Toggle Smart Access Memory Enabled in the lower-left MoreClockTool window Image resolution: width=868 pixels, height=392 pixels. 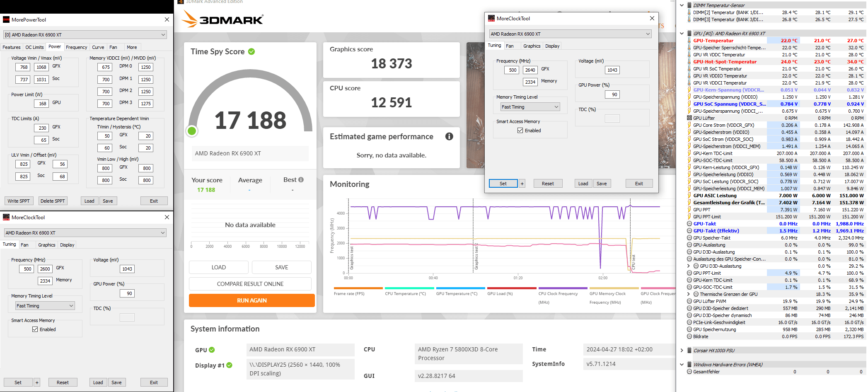coord(35,329)
